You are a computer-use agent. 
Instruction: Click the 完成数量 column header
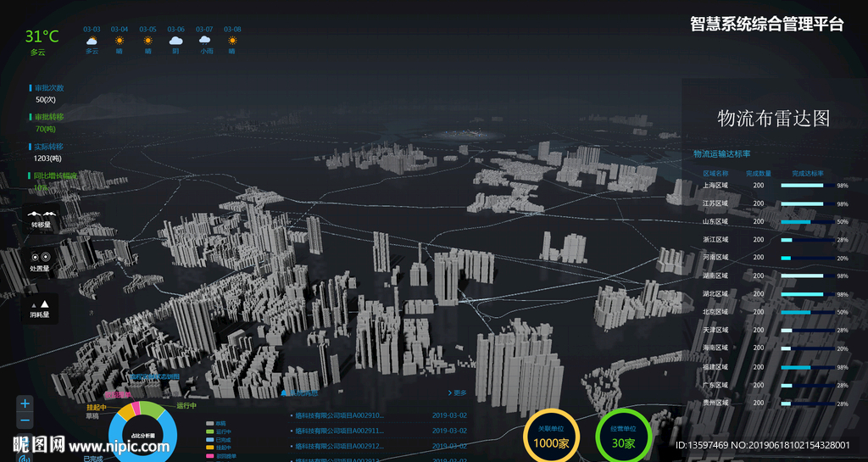(x=759, y=173)
